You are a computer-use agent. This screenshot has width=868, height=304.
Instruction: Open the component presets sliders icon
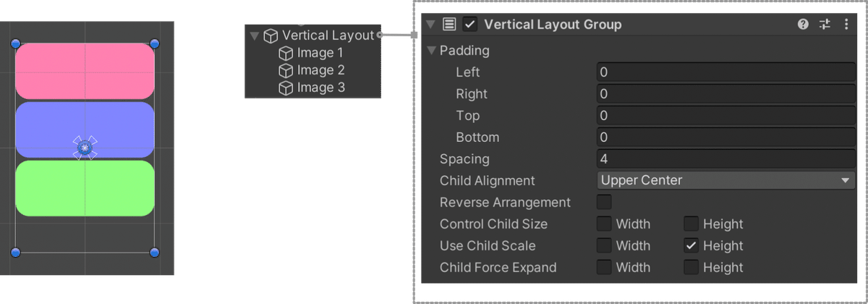pos(825,25)
